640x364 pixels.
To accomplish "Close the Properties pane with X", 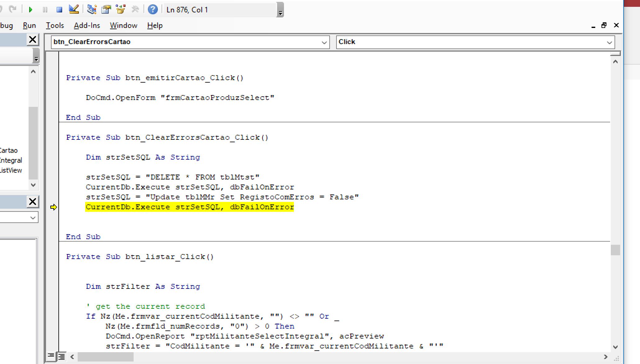I will (33, 202).
